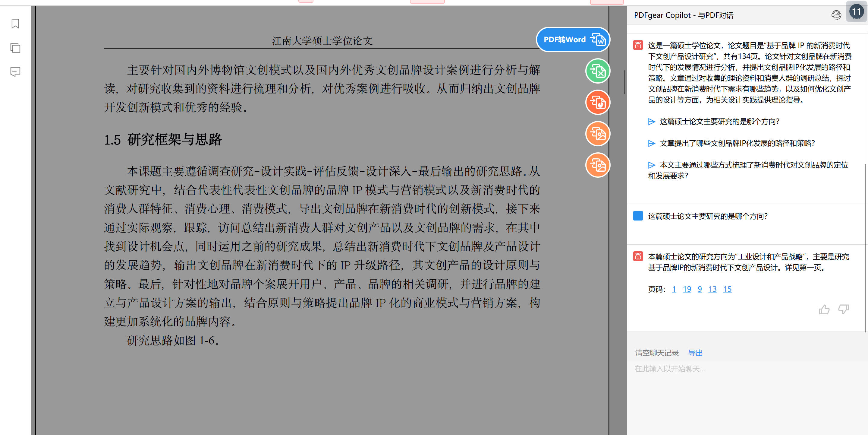
Task: Jump to page 19 reference link
Action: [687, 289]
